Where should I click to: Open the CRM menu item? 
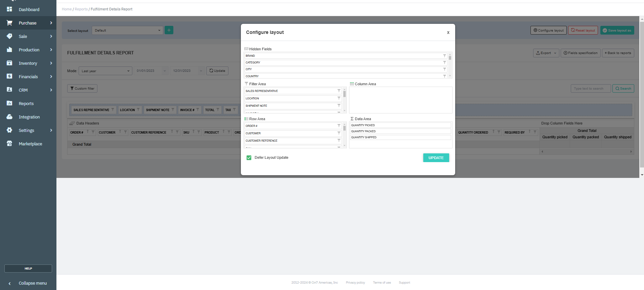click(23, 90)
